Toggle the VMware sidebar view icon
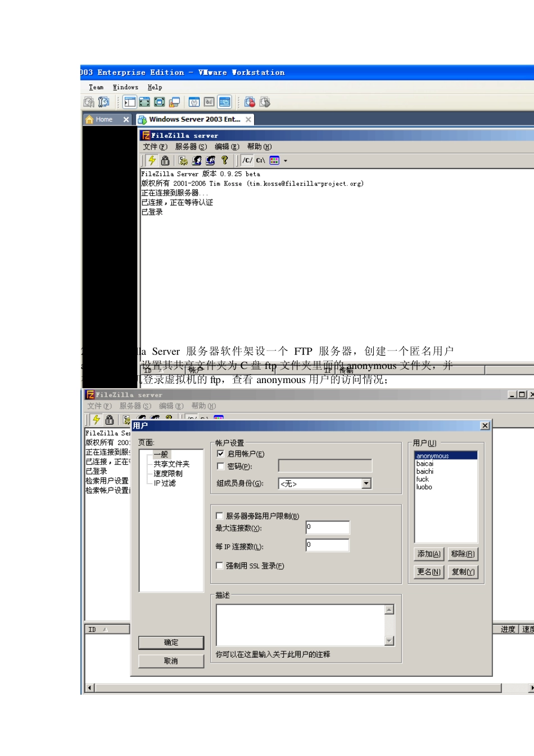 click(130, 102)
